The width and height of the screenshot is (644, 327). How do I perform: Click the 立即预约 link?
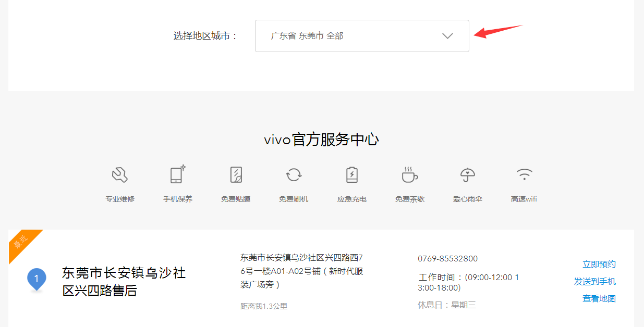pyautogui.click(x=599, y=264)
